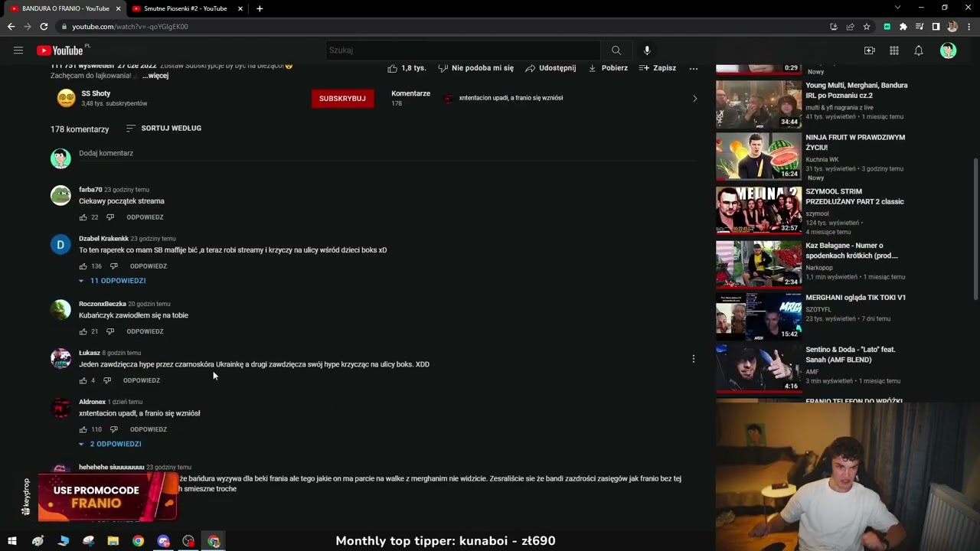This screenshot has width=980, height=551.
Task: Subscribe with the SUBSKRYBUJ button
Action: (342, 99)
